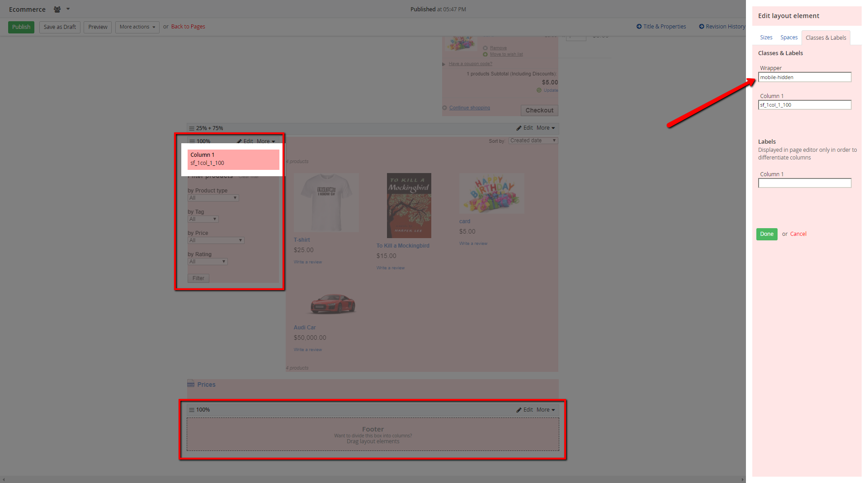Open the by Product type filter dropdown
This screenshot has height=483, width=868.
[213, 198]
